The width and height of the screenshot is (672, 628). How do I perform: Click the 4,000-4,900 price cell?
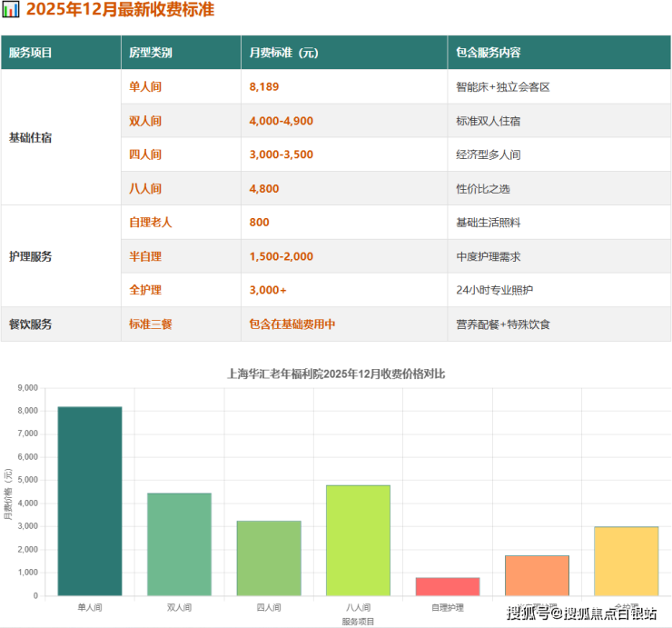(x=281, y=121)
